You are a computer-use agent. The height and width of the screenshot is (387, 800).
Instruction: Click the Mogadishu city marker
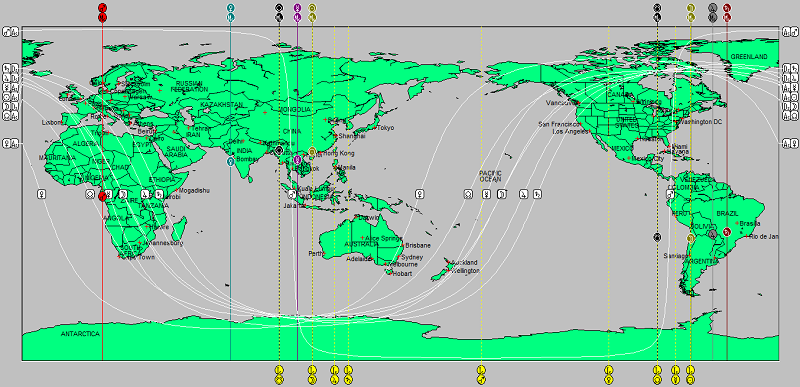[178, 191]
